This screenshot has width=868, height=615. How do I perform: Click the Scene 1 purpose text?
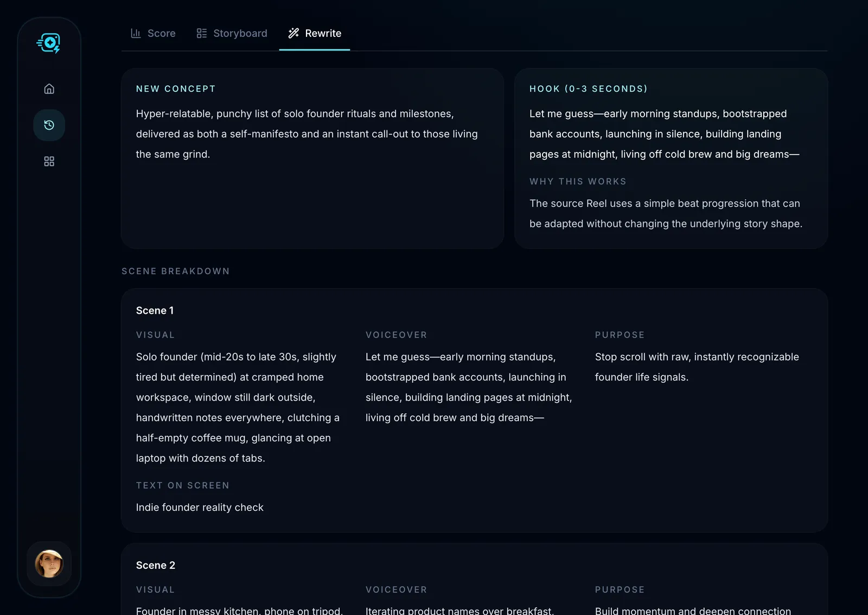(x=697, y=367)
